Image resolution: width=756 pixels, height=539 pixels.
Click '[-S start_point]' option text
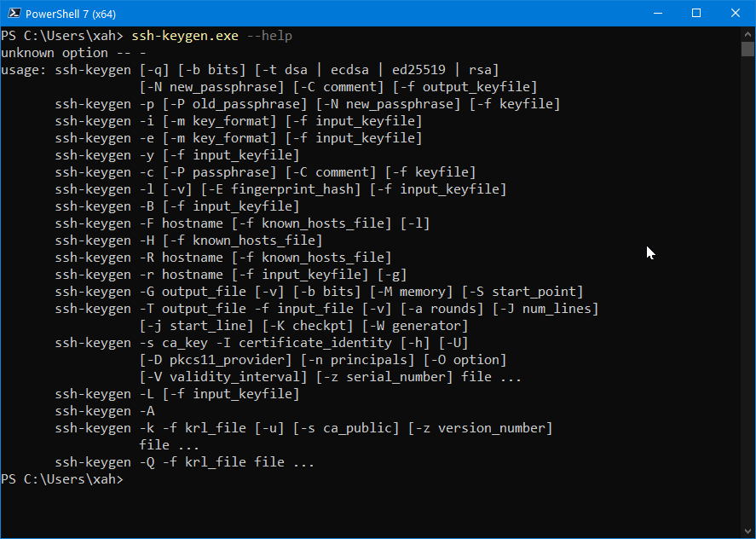(522, 292)
